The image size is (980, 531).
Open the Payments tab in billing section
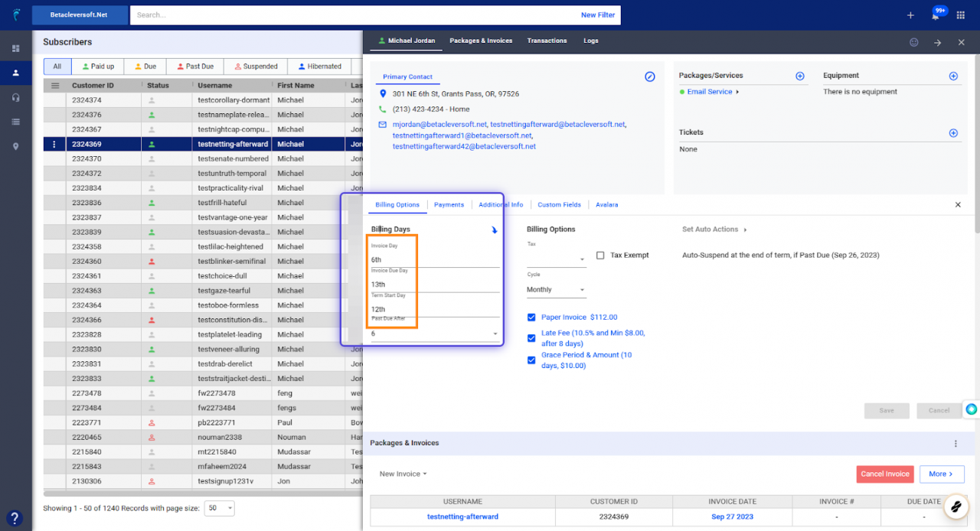[x=449, y=204]
